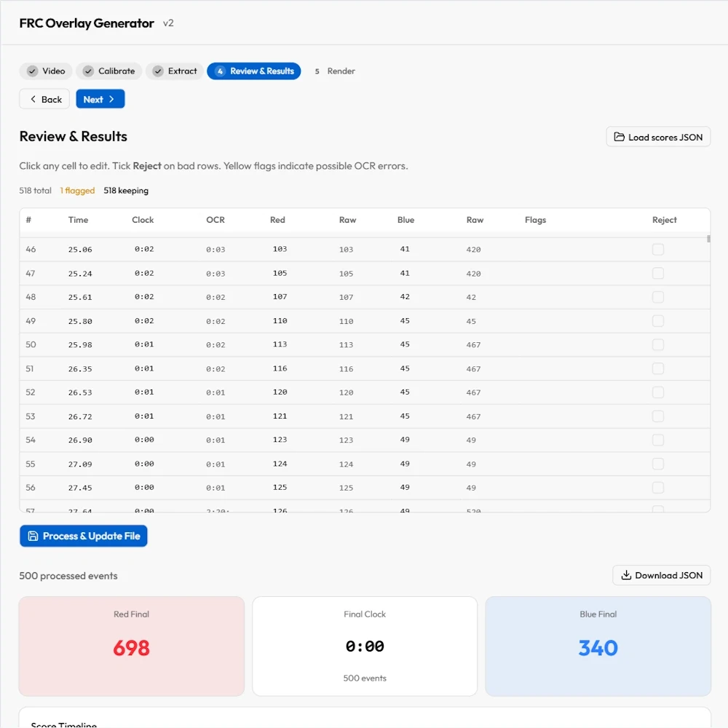Click the checkmark icon on the Video step
This screenshot has height=728, width=728.
pos(32,71)
